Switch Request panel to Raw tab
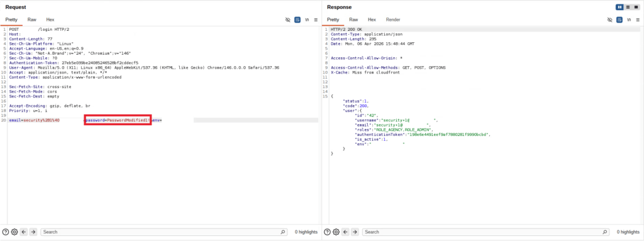This screenshot has width=644, height=241. 31,20
